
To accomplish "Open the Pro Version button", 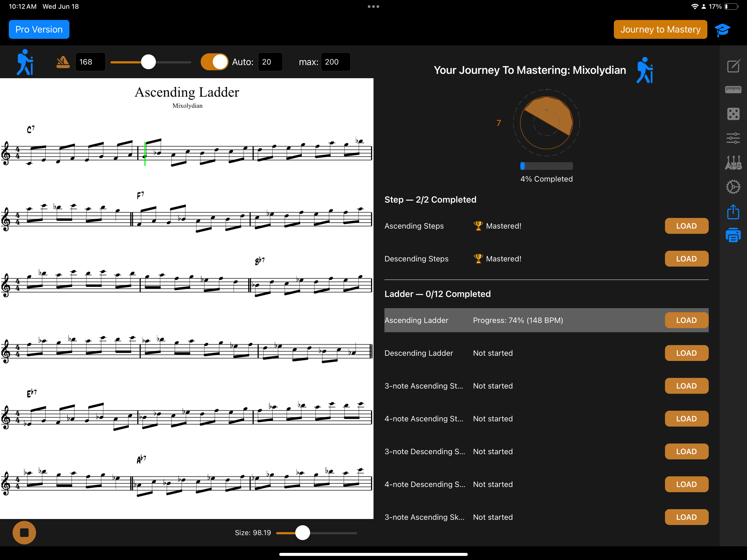I will (x=39, y=29).
